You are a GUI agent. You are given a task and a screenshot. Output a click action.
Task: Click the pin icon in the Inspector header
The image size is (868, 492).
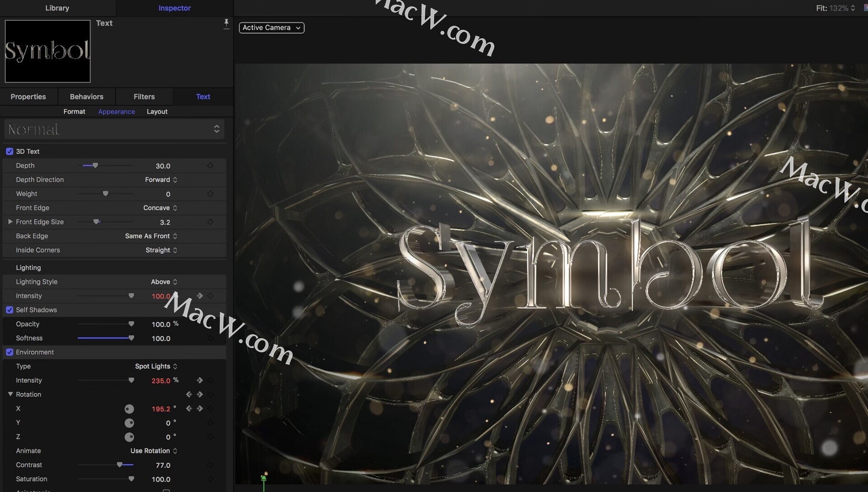point(226,24)
